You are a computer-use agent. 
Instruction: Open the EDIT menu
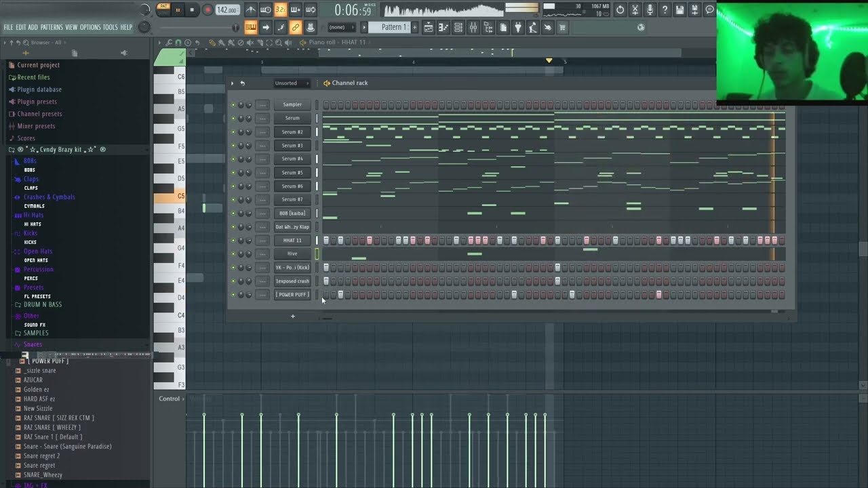tap(20, 27)
